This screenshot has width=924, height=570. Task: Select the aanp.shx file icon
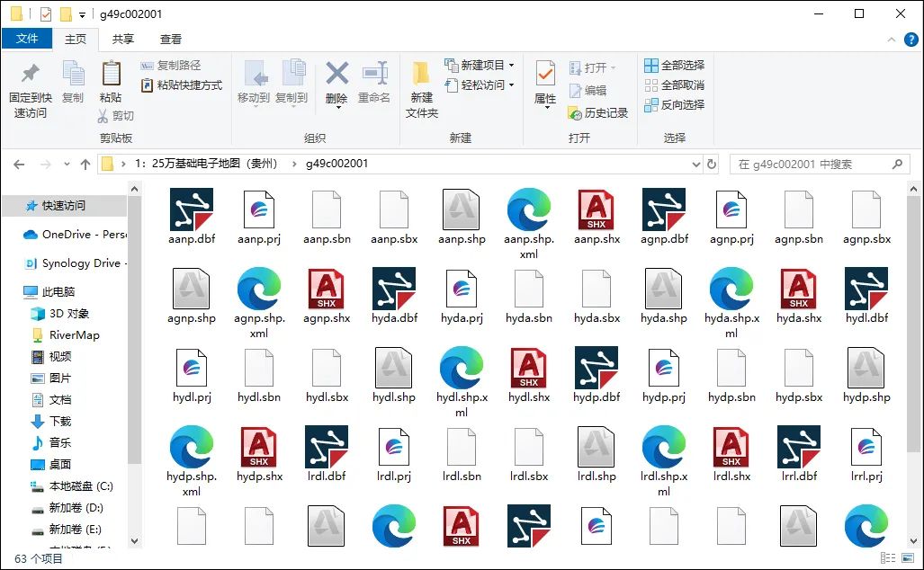[597, 209]
